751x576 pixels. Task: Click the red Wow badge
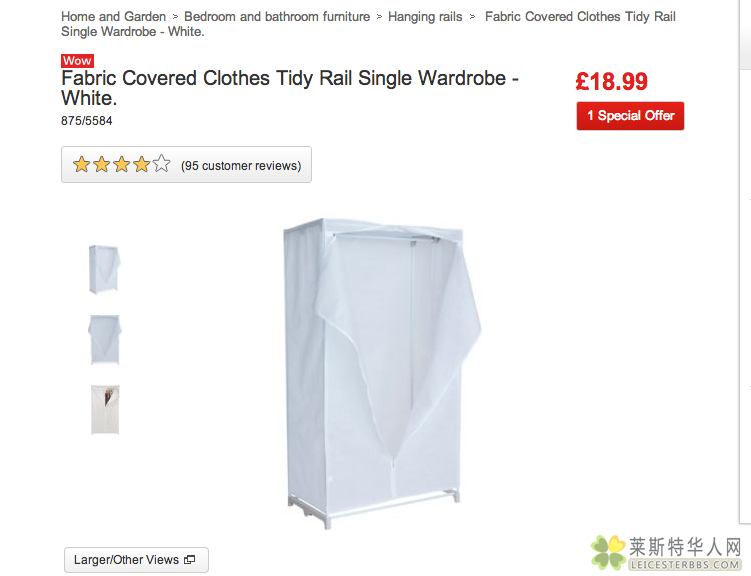77,61
